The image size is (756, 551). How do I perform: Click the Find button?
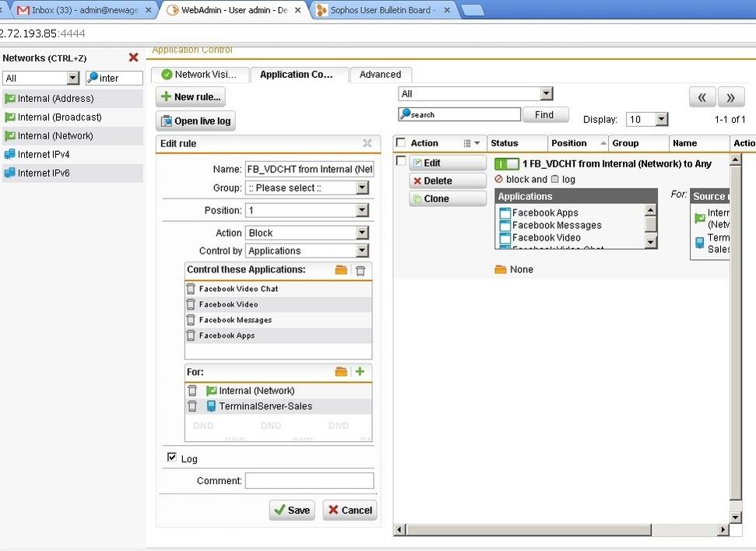(x=544, y=114)
